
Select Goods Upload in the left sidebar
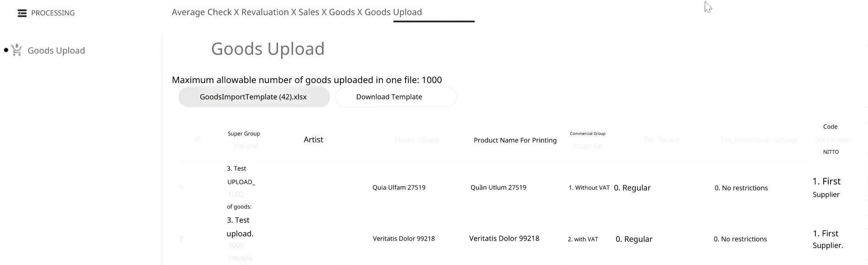coord(56,51)
